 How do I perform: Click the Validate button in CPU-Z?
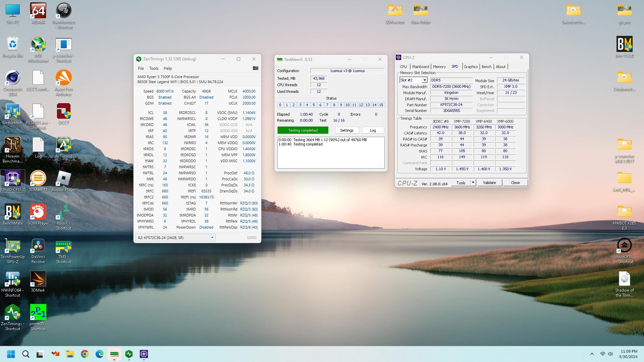(x=489, y=183)
